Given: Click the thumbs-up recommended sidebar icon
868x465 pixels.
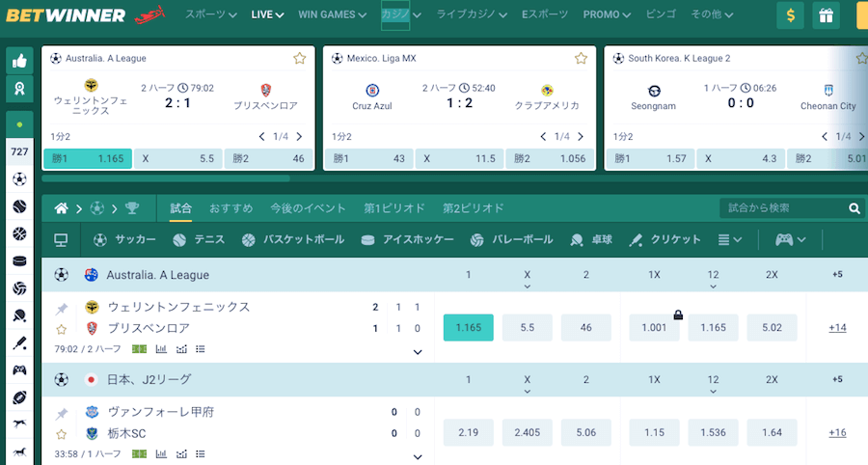Looking at the screenshot, I should point(19,61).
